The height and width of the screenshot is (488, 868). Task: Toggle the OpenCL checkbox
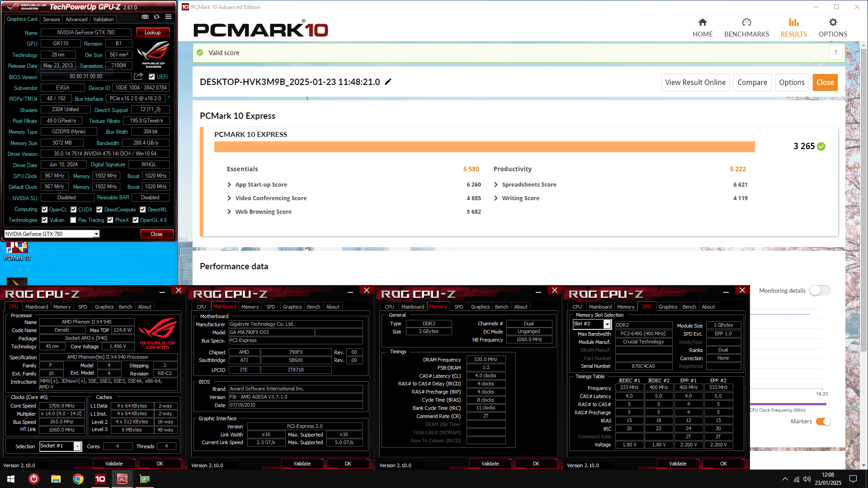(45, 210)
